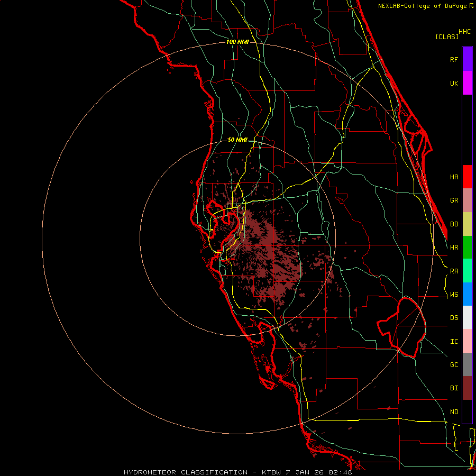Select the BD yellow legend swatch

pyautogui.click(x=467, y=224)
